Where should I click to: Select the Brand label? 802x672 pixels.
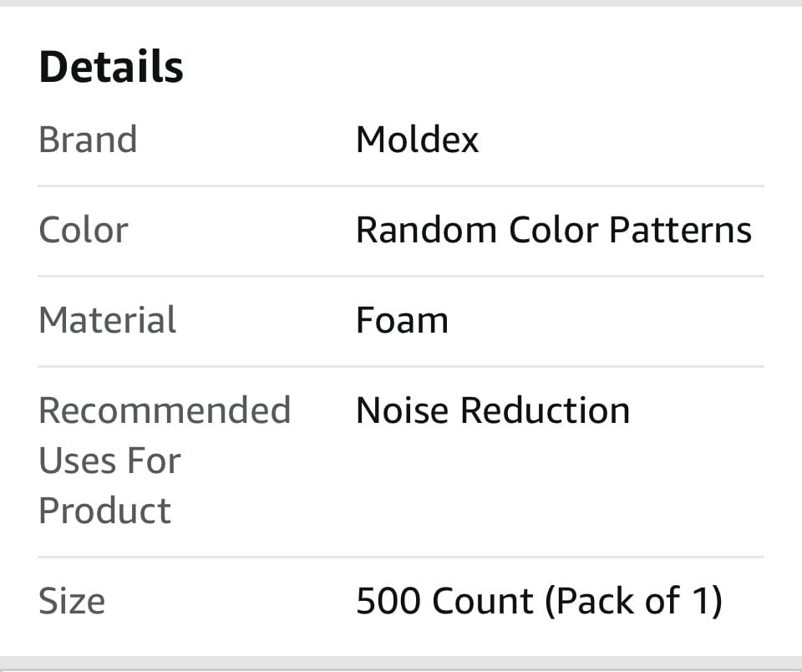[88, 140]
